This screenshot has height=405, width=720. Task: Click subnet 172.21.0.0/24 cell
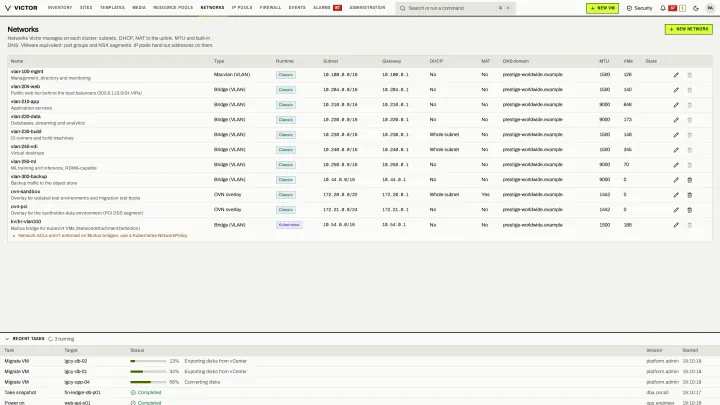[x=340, y=210]
